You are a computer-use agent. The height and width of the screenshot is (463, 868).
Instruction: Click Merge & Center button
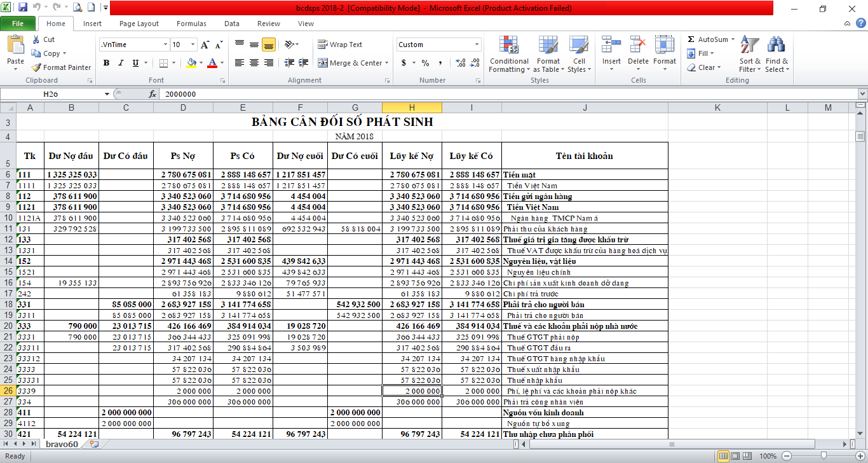tap(351, 63)
